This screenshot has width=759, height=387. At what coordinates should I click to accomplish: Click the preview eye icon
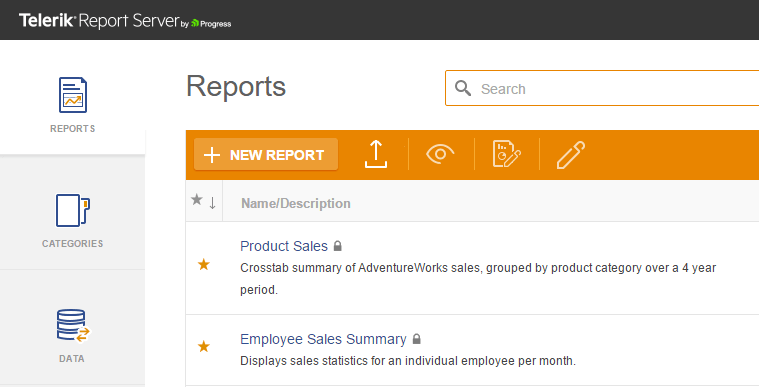tap(440, 155)
